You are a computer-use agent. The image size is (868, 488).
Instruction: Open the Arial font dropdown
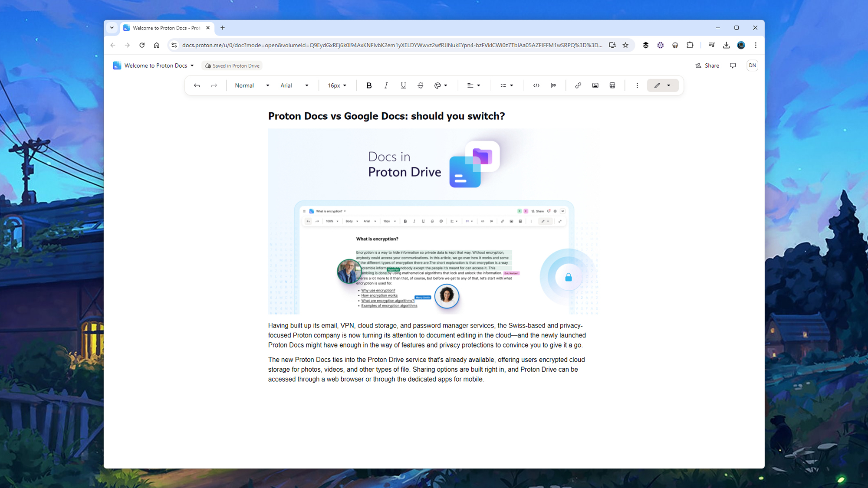click(294, 85)
